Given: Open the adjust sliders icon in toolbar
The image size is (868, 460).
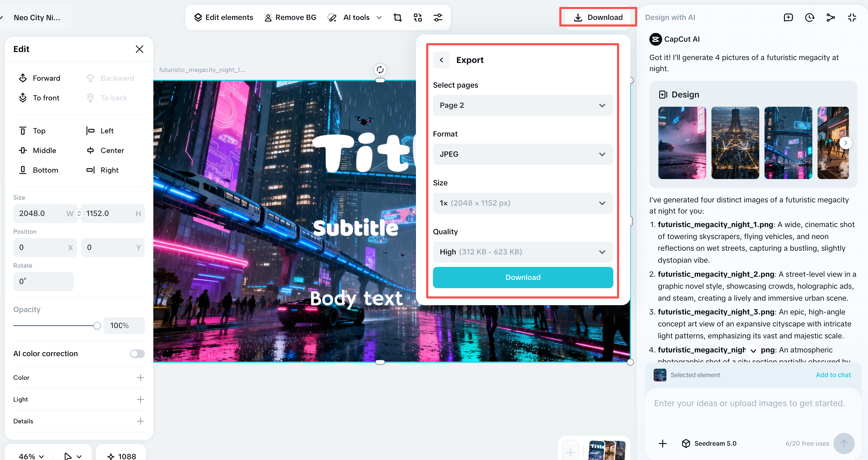Looking at the screenshot, I should [x=438, y=18].
